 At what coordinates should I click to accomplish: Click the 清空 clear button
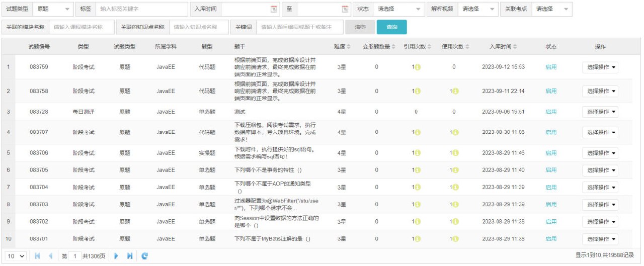tap(360, 27)
